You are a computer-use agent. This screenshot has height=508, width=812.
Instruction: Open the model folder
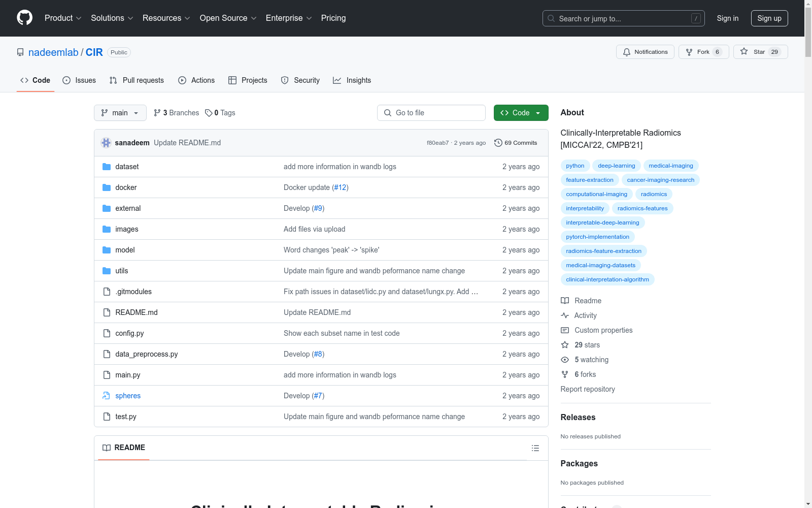[125, 250]
